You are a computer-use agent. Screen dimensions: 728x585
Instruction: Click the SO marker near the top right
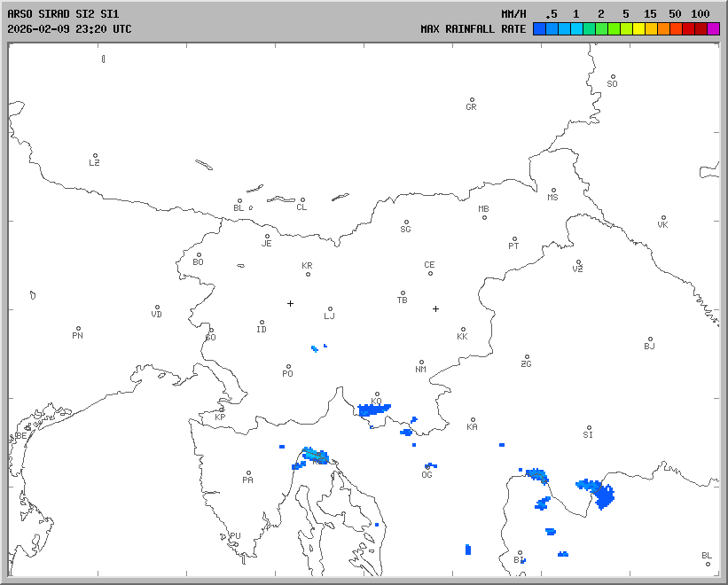(x=612, y=77)
